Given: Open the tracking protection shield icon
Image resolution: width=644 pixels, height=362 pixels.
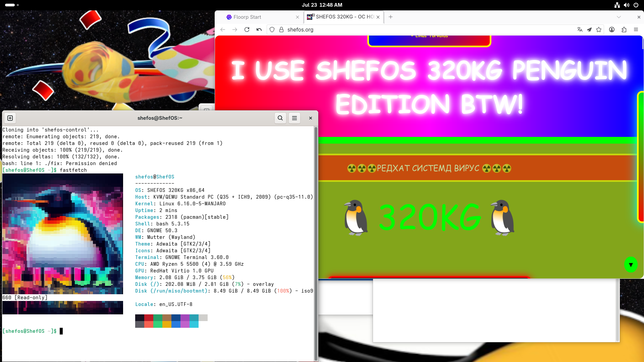Looking at the screenshot, I should 272,30.
